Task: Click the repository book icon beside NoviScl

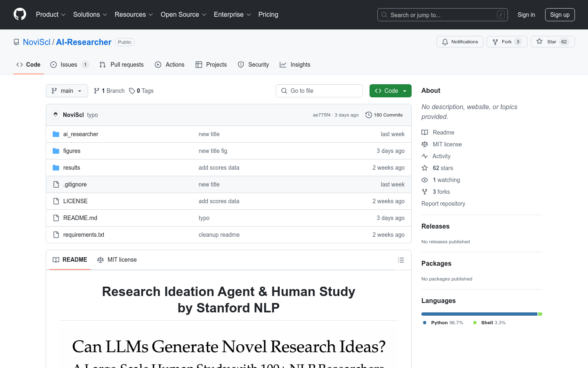Action: coord(16,42)
